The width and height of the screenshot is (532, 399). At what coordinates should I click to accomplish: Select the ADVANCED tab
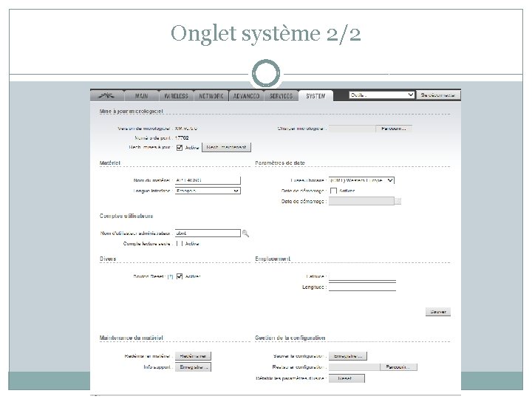pos(246,96)
